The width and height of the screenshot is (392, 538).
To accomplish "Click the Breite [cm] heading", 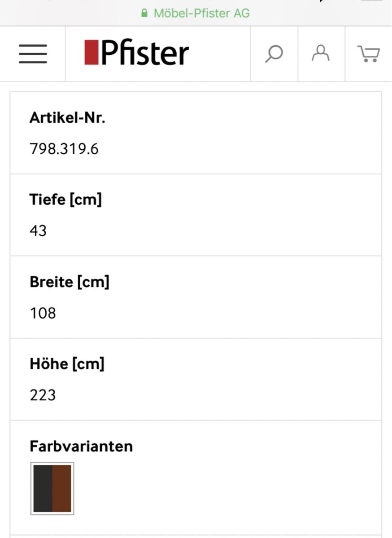I will pyautogui.click(x=70, y=282).
